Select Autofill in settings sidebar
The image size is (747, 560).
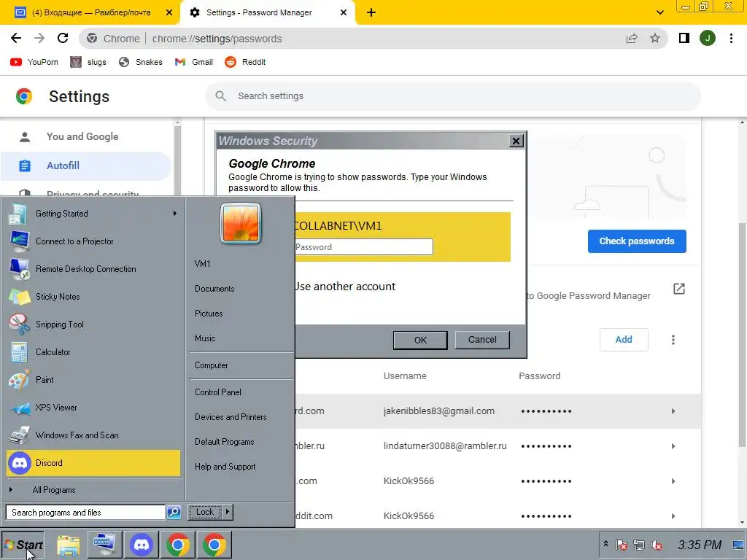[x=86, y=166]
